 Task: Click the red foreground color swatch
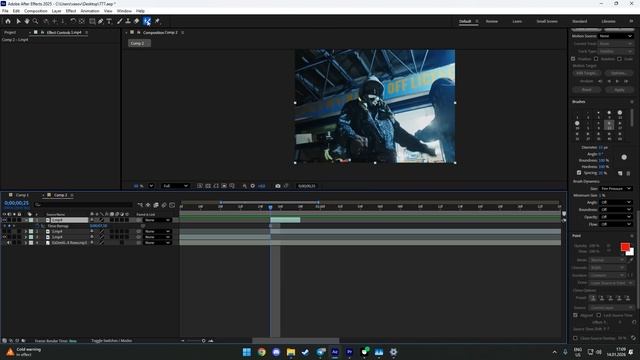[x=624, y=247]
